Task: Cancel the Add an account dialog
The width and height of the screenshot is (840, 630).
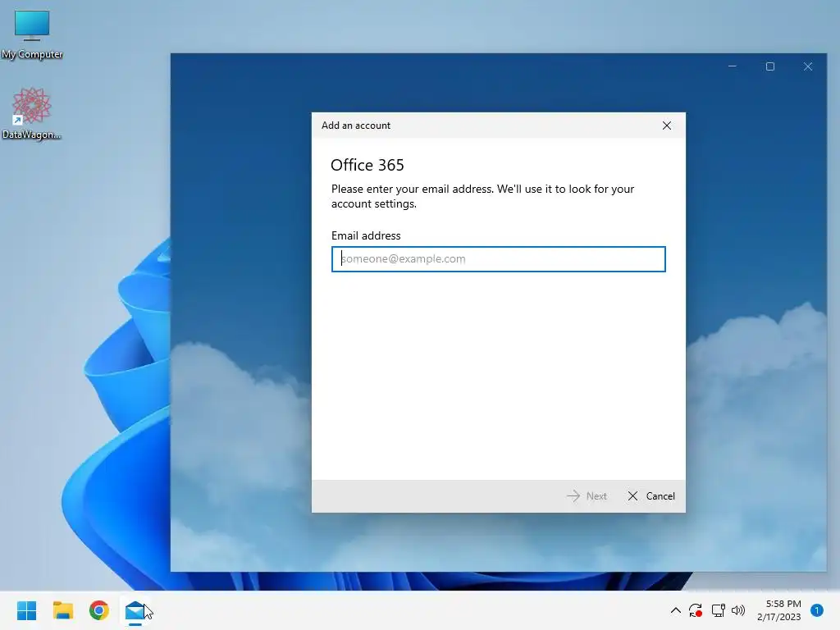Action: pos(651,496)
